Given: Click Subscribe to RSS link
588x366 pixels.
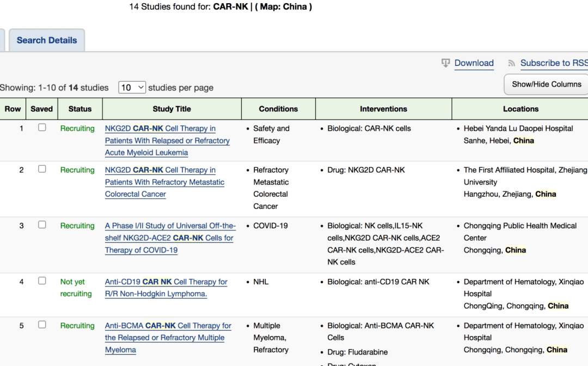Looking at the screenshot, I should [554, 63].
